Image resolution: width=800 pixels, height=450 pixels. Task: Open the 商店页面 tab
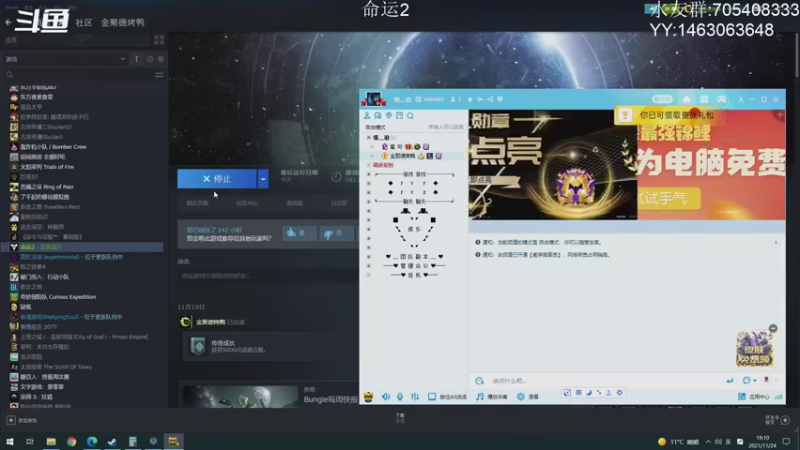197,203
